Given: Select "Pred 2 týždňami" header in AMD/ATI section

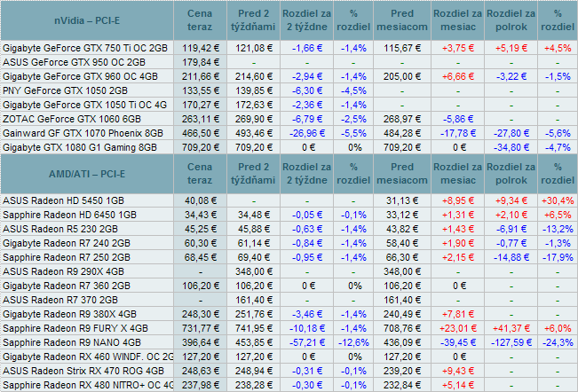Looking at the screenshot, I should 253,174.
